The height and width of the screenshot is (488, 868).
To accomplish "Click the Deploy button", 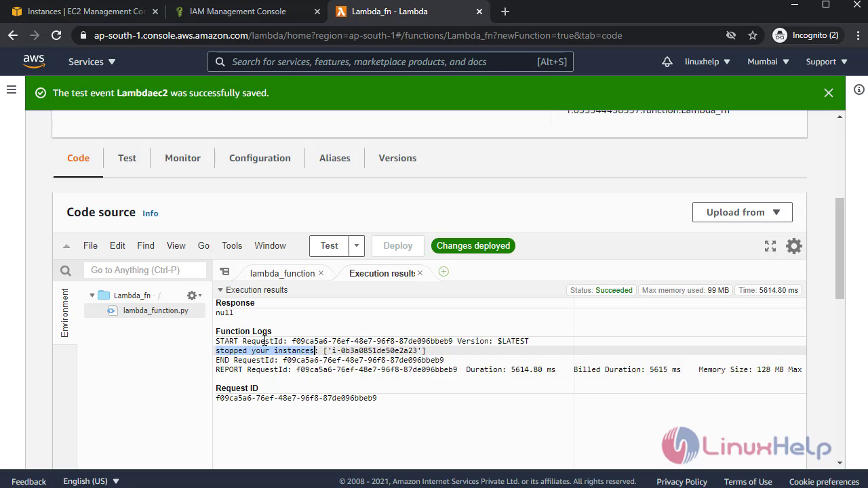I will tap(398, 246).
